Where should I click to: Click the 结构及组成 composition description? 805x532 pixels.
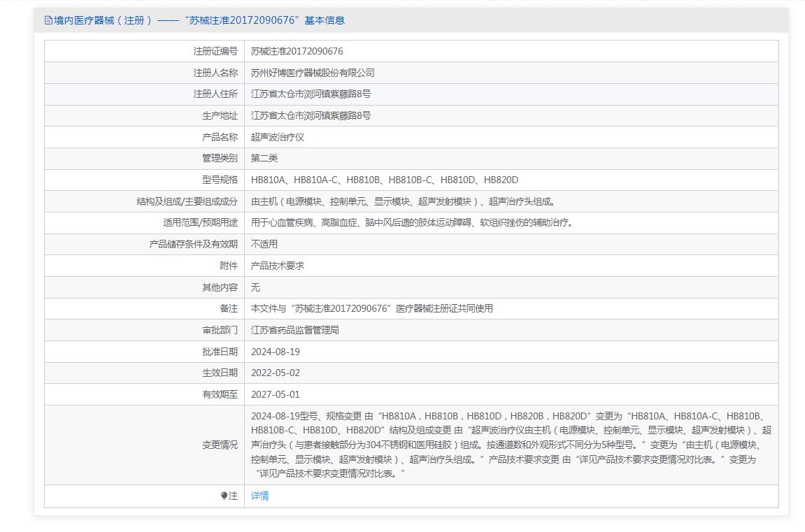click(404, 201)
